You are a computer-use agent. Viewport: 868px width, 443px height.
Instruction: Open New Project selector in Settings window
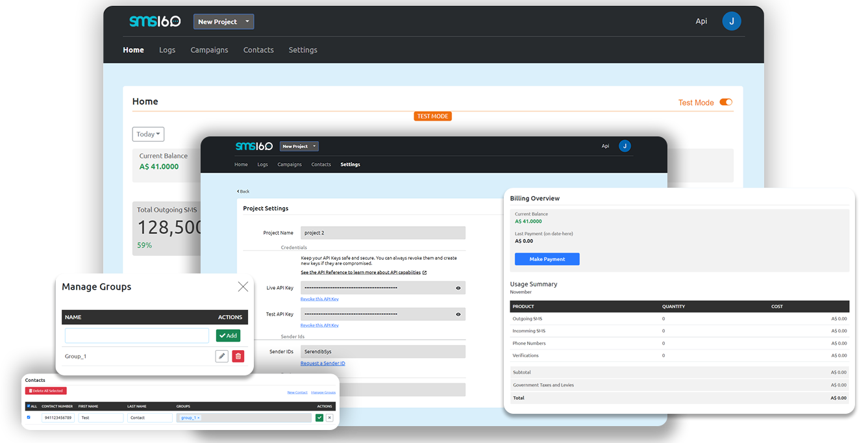tap(299, 146)
